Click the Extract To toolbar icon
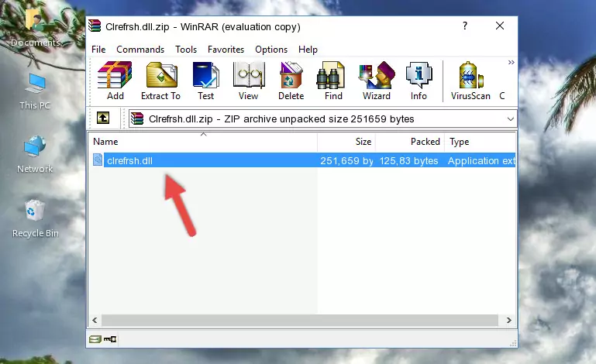596x364 pixels. (x=160, y=81)
